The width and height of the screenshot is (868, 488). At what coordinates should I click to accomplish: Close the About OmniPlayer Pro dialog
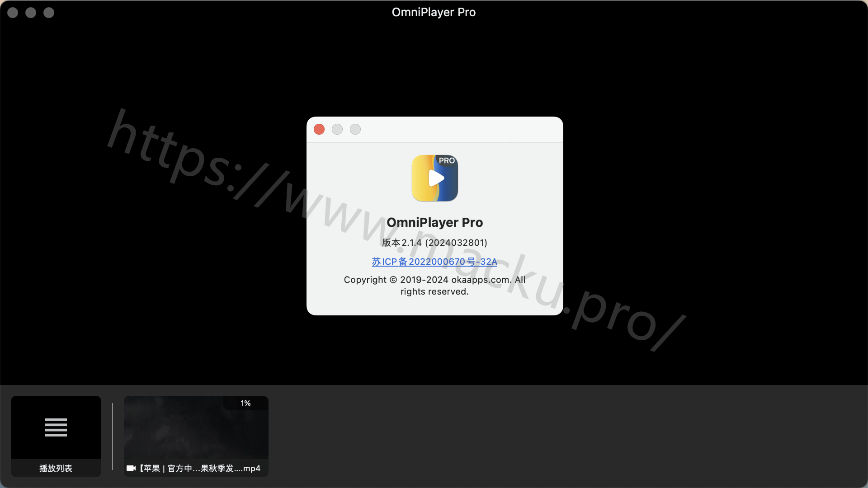(x=319, y=129)
